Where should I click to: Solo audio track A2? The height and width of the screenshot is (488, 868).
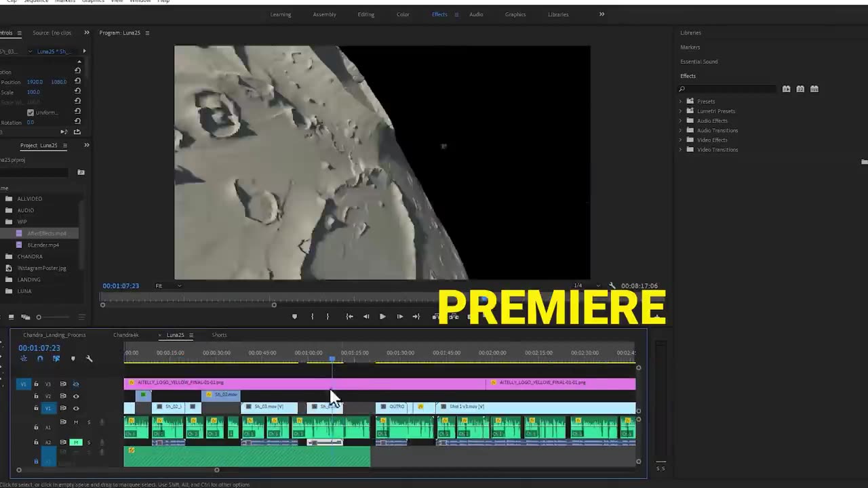point(88,442)
